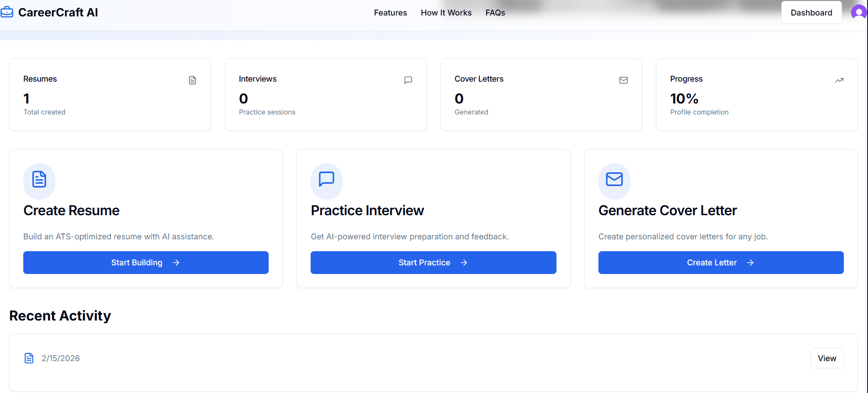The height and width of the screenshot is (393, 868).
Task: Click 'Create personalized cover letters' description
Action: 683,237
